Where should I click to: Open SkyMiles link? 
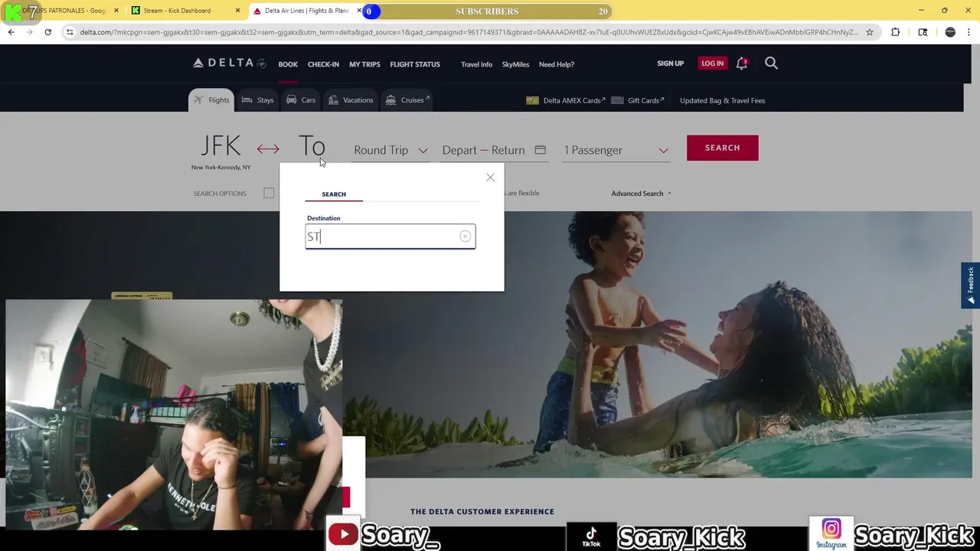[515, 64]
